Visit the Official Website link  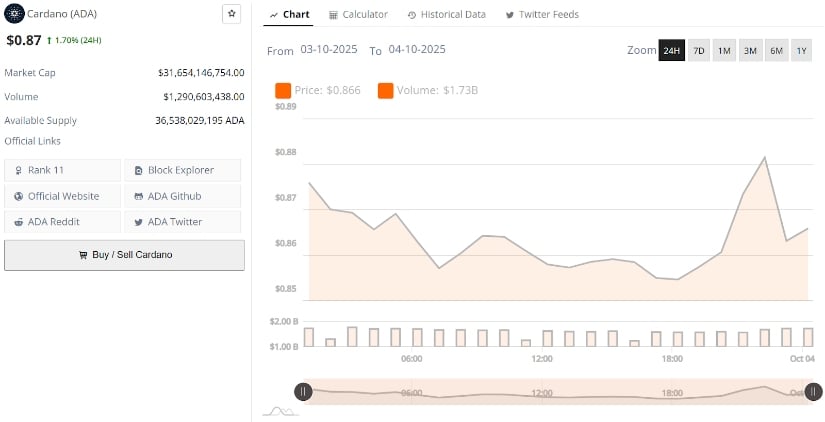(x=63, y=196)
